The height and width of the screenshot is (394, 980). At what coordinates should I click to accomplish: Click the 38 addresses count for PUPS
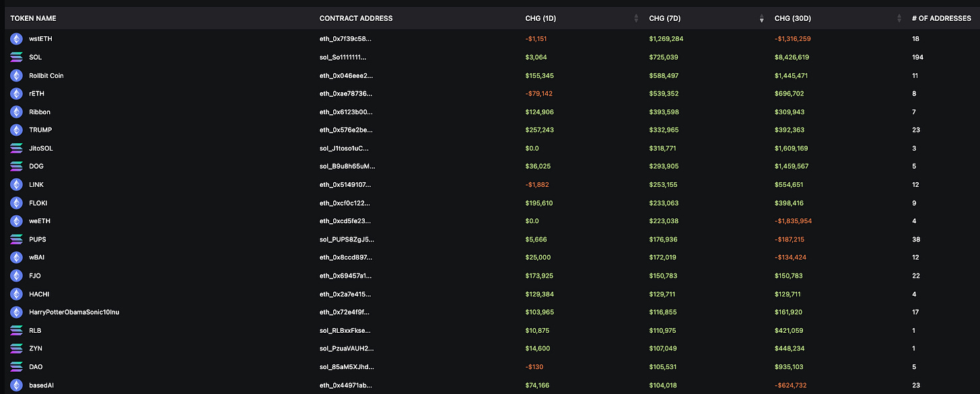pos(916,239)
